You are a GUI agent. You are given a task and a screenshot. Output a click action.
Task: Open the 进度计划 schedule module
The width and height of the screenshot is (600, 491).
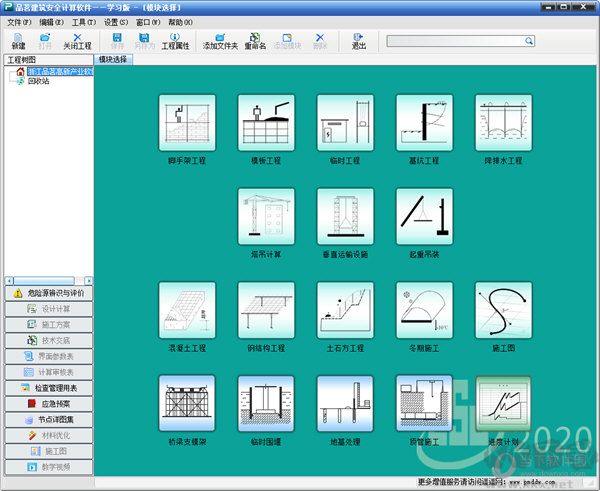[504, 404]
